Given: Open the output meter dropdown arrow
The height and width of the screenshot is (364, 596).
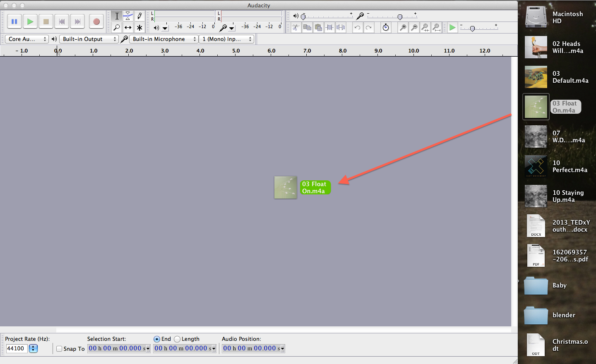Looking at the screenshot, I should [x=165, y=28].
